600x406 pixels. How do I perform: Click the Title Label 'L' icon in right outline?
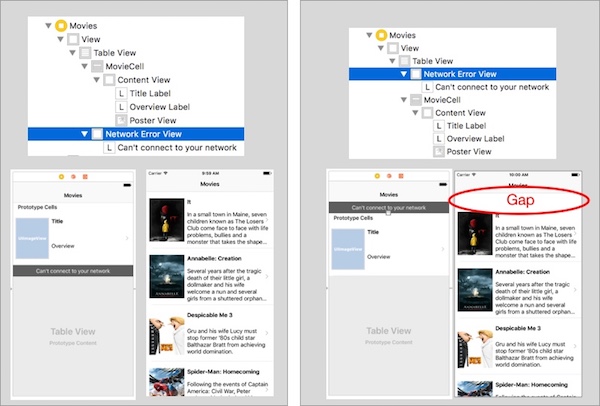pos(439,126)
